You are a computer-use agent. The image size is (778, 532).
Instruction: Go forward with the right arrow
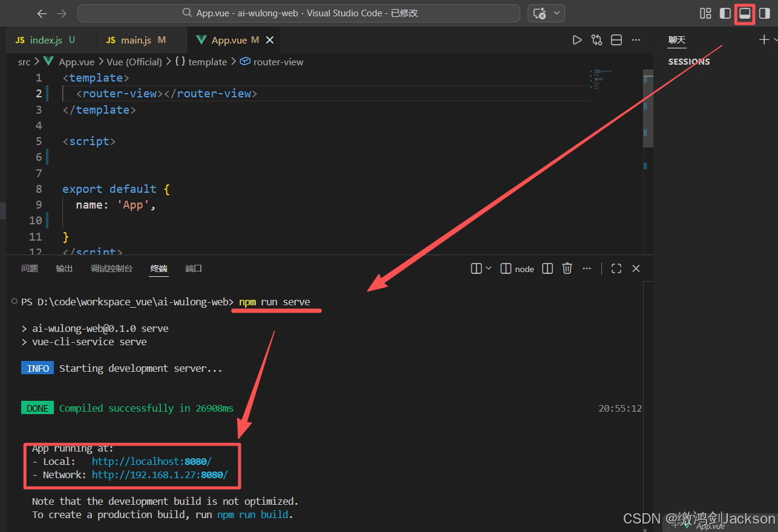tap(61, 13)
